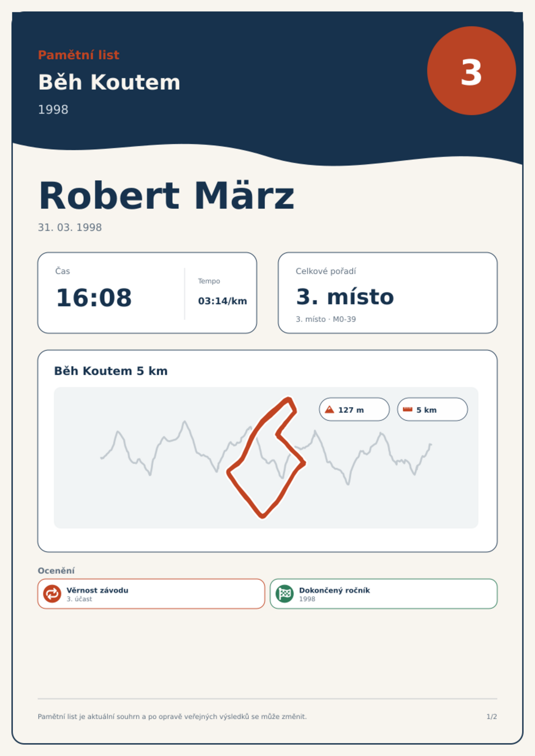Open the Věrnost závodu award card
The height and width of the screenshot is (756, 535).
(x=151, y=594)
